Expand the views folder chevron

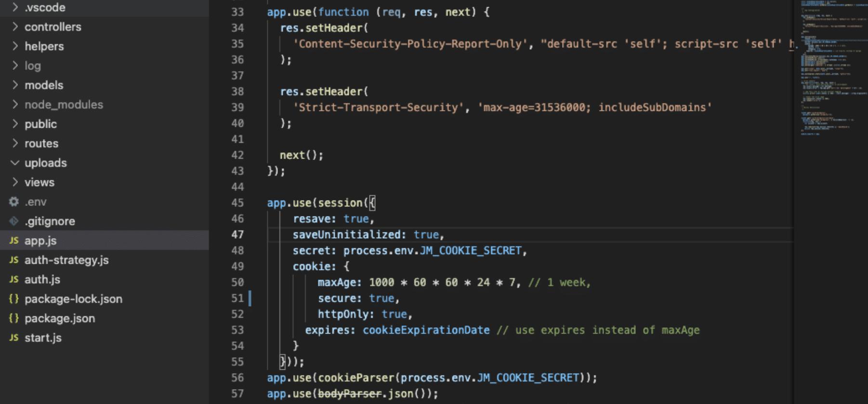[15, 182]
